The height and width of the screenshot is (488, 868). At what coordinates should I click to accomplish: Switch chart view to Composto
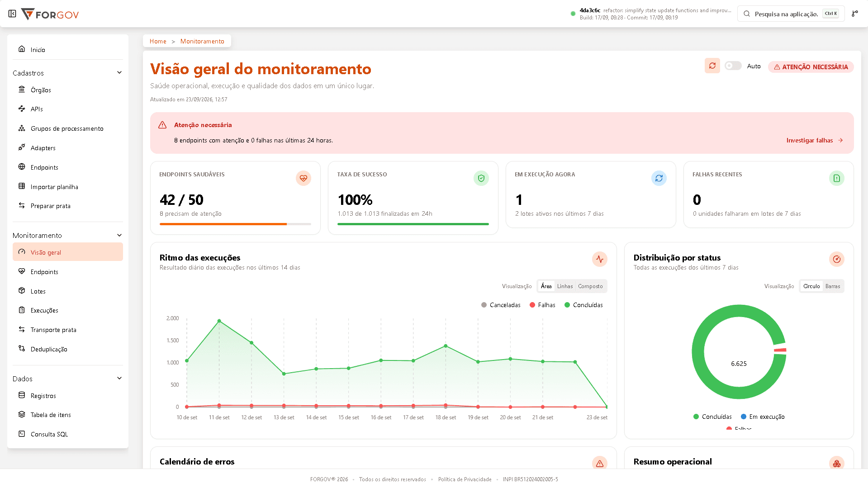(590, 286)
